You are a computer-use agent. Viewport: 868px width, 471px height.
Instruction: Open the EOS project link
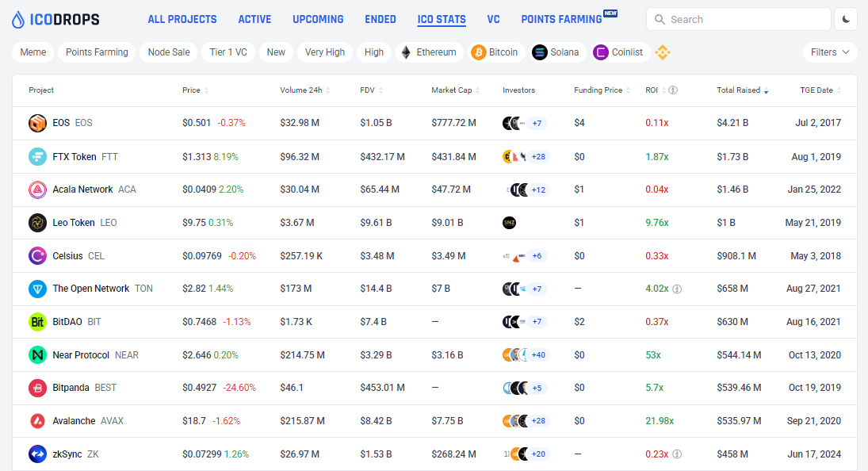[x=61, y=123]
